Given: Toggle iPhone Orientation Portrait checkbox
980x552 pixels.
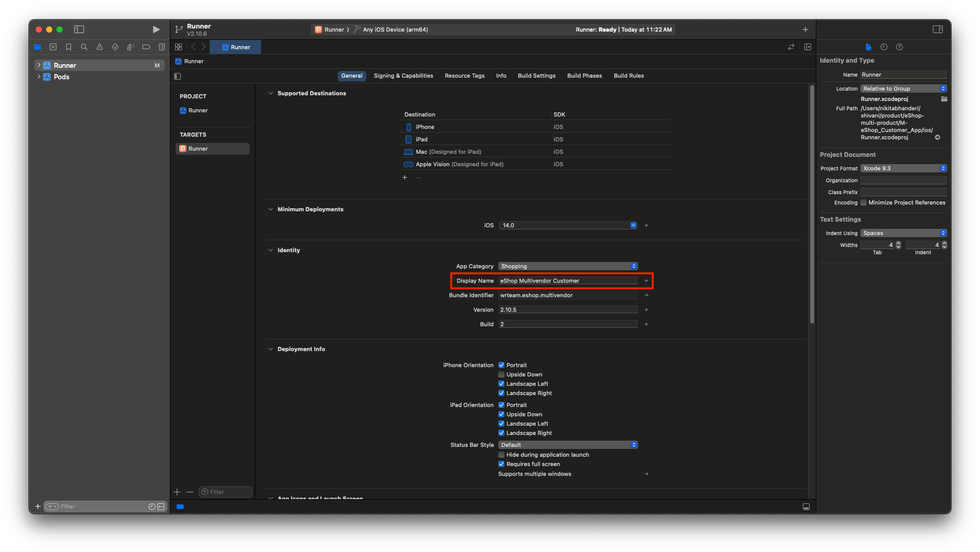Looking at the screenshot, I should click(x=501, y=365).
